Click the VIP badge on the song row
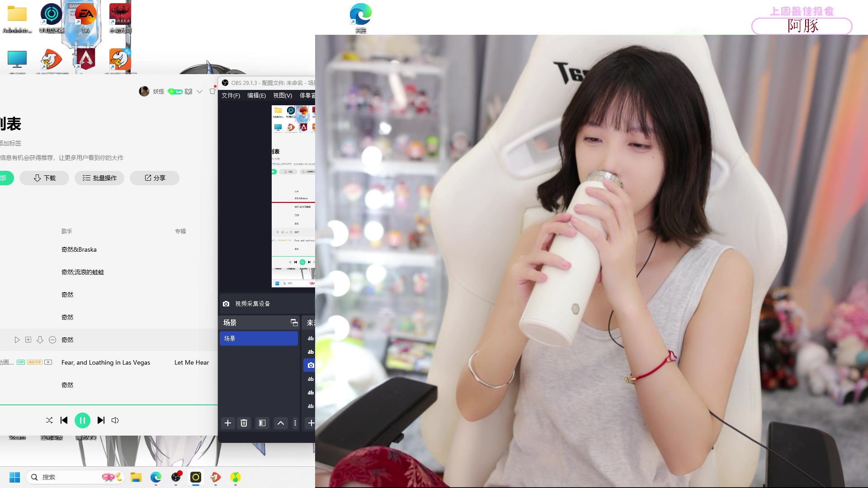This screenshot has width=868, height=488. [x=21, y=362]
